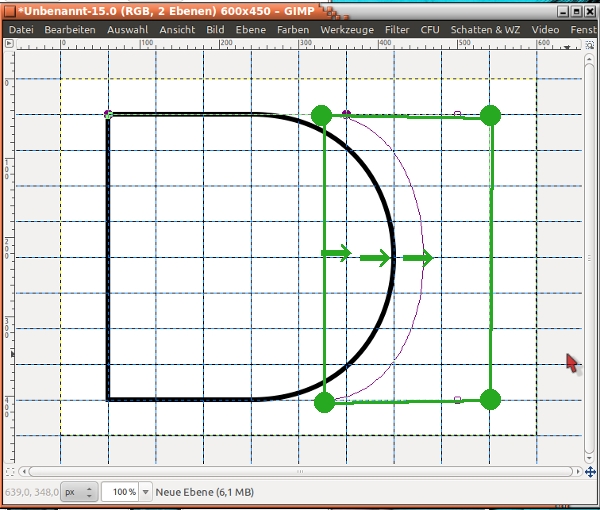This screenshot has height=510, width=600.
Task: Click the horizontal scrollbar thumb
Action: [x=301, y=471]
